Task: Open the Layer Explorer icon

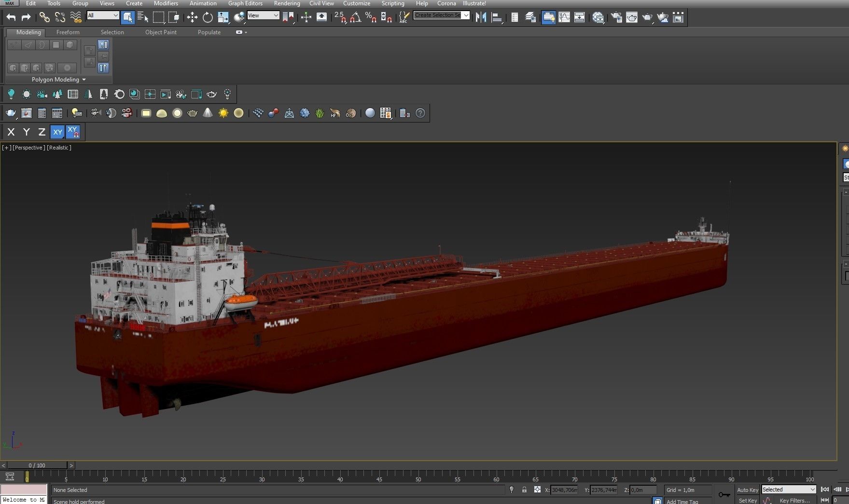Action: [x=530, y=17]
